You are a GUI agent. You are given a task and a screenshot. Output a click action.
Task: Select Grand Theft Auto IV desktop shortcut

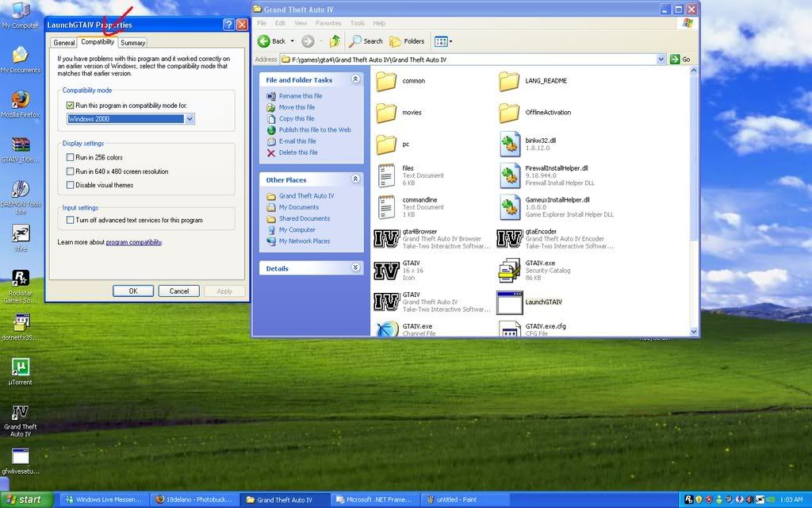[20, 413]
